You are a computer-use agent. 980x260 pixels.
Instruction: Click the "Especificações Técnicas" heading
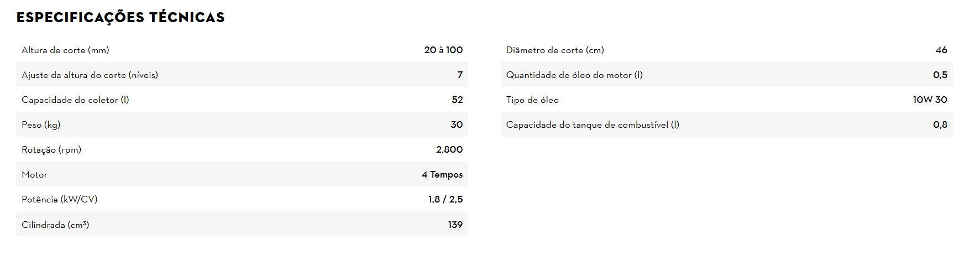120,18
